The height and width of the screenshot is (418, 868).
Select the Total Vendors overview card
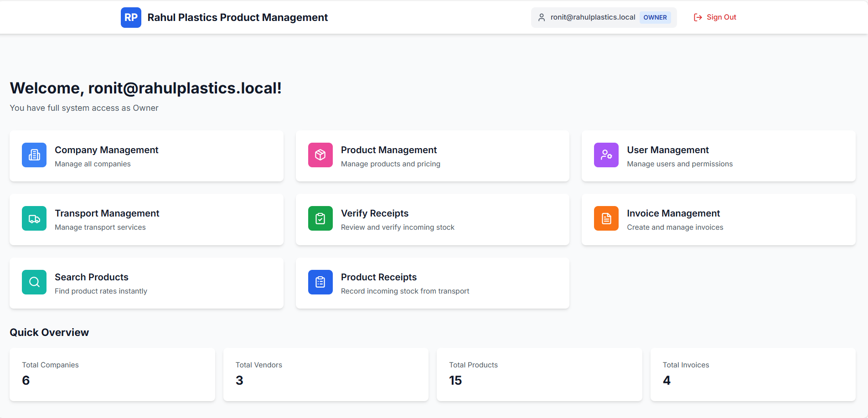click(x=325, y=374)
